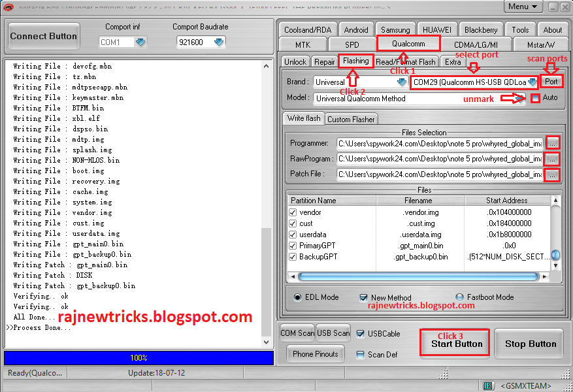
Task: Click the log panel scroll up arrow
Action: coord(266,66)
